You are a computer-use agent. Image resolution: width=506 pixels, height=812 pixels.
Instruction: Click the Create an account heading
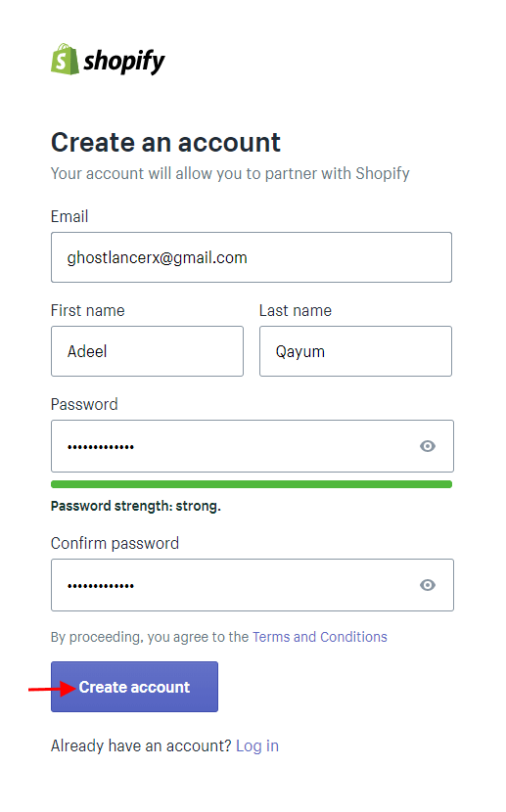click(165, 143)
